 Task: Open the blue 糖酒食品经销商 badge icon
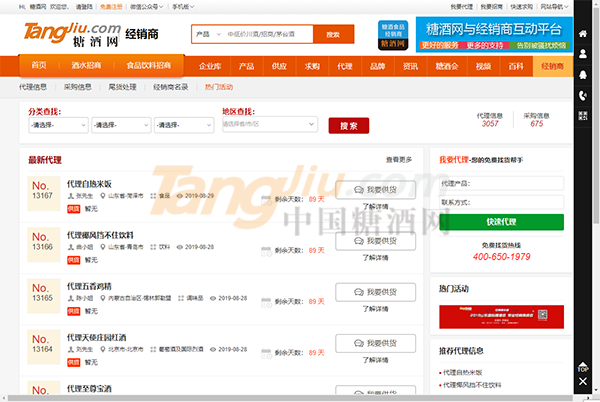(393, 35)
